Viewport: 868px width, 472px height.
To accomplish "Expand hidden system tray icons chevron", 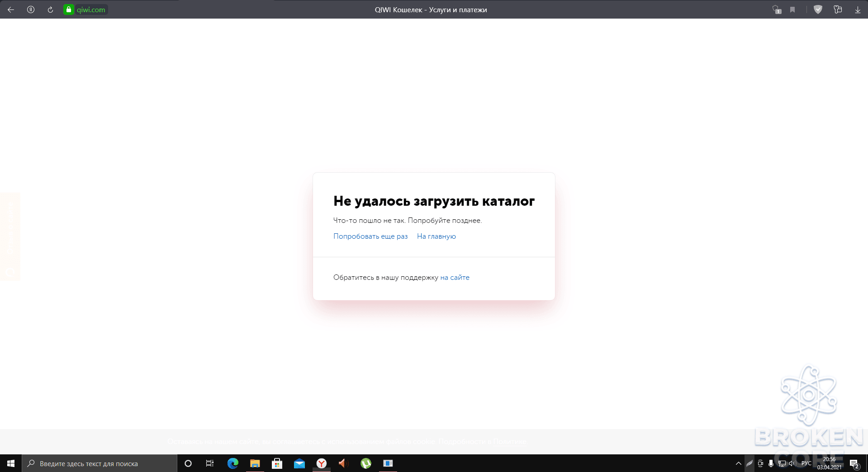I will coord(738,463).
